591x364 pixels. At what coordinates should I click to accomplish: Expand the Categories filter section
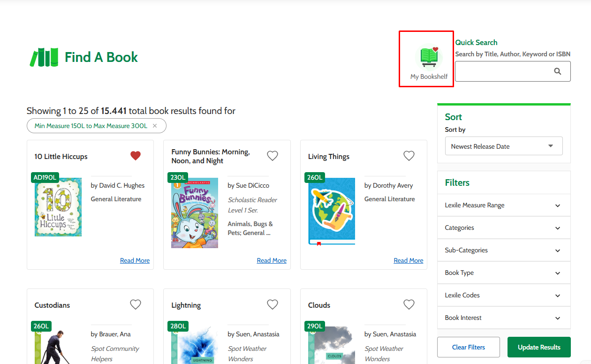504,227
